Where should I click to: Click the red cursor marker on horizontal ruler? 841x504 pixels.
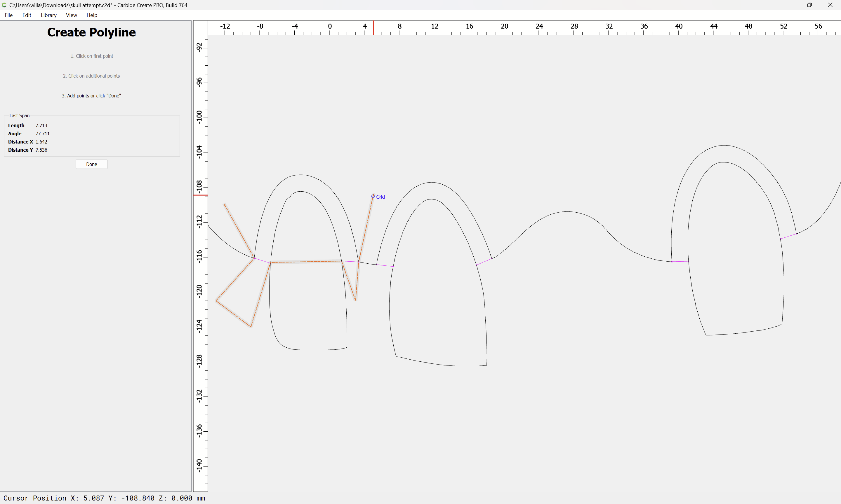373,27
